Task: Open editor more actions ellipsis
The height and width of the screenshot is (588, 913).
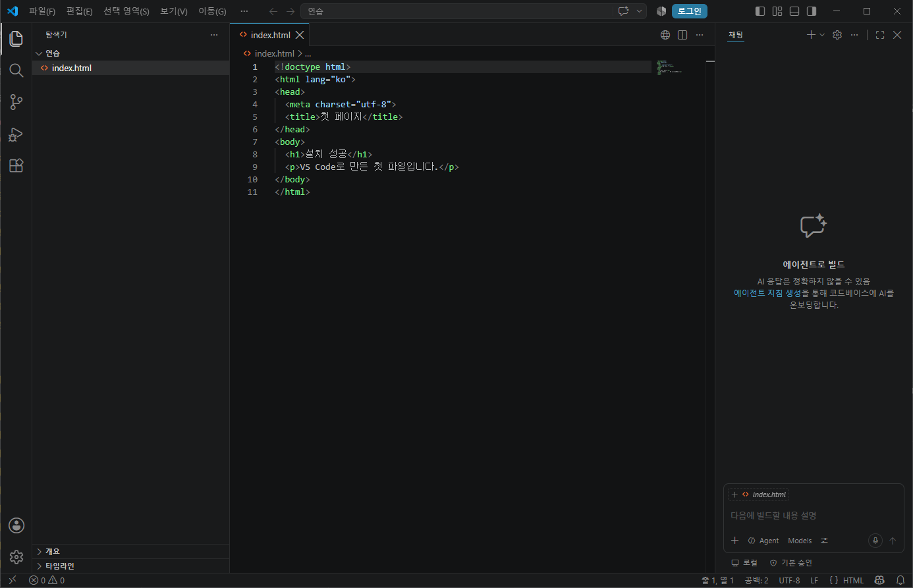Action: 700,35
